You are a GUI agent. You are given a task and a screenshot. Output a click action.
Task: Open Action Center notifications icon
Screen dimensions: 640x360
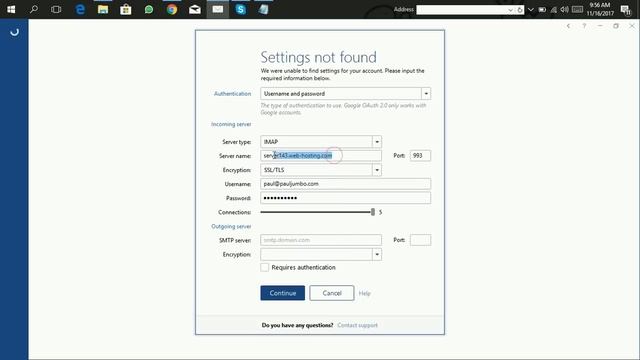[626, 10]
